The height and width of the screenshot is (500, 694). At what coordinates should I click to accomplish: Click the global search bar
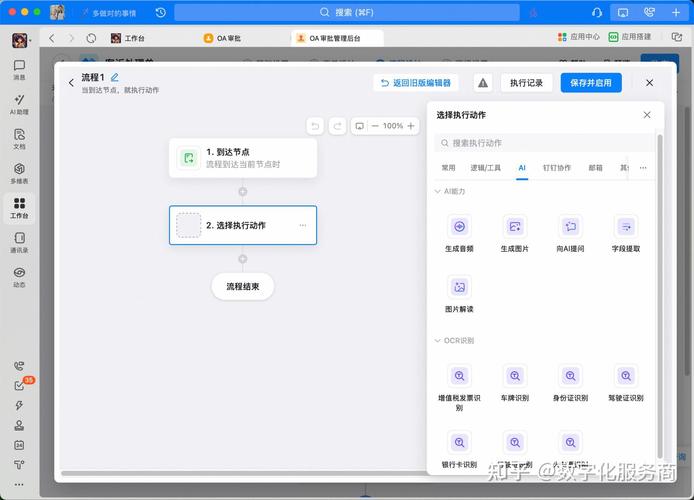click(347, 12)
